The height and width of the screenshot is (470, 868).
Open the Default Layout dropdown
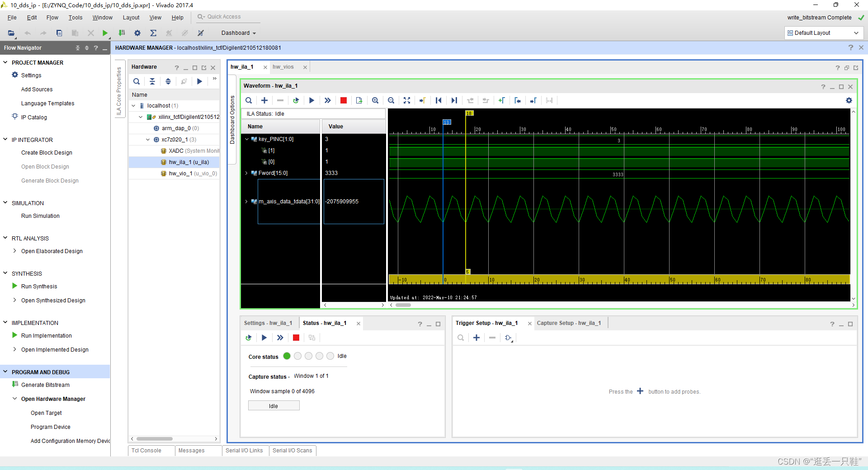(823, 33)
